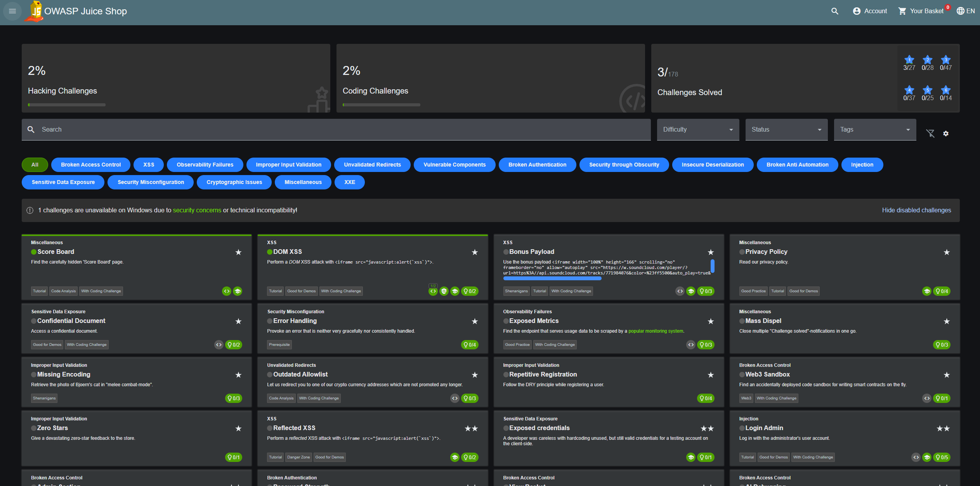Toggle 5-star difficulty filter showing 0/25

pos(928,93)
